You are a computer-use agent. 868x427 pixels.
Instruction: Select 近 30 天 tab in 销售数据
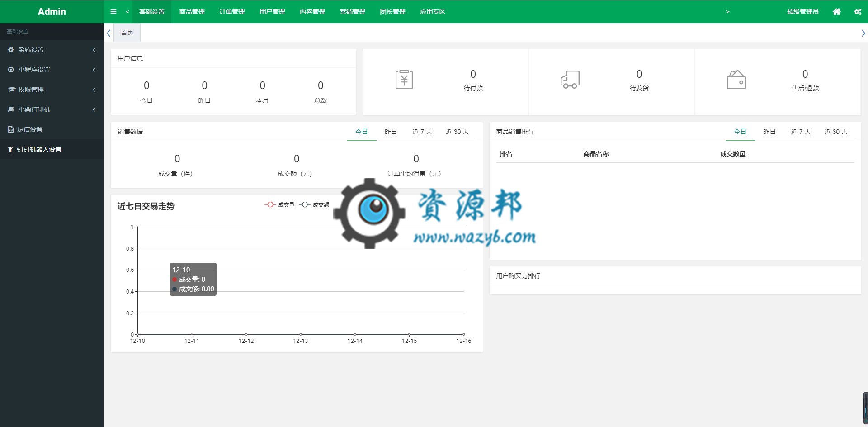tap(458, 132)
